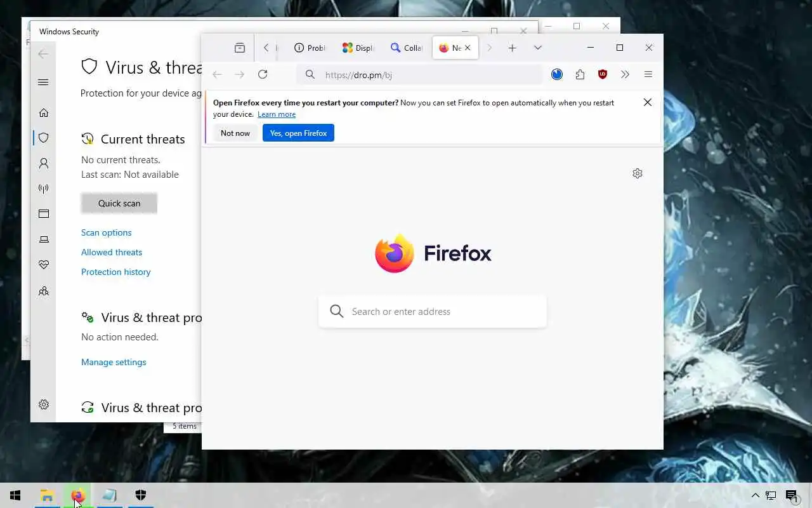The width and height of the screenshot is (812, 508).
Task: Go back arrow in Windows Security
Action: point(43,54)
